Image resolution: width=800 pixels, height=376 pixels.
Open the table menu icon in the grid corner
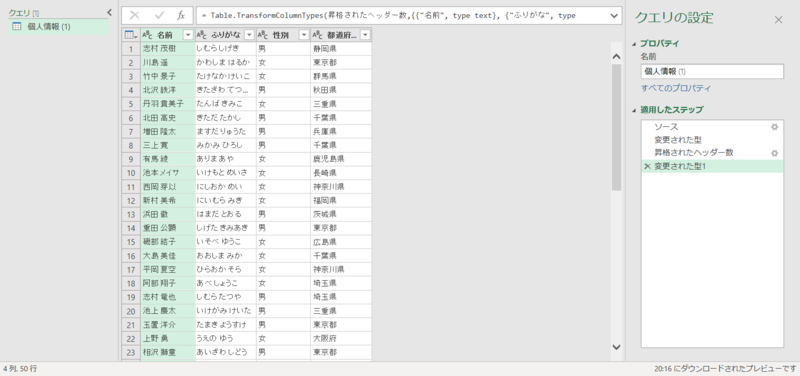131,35
